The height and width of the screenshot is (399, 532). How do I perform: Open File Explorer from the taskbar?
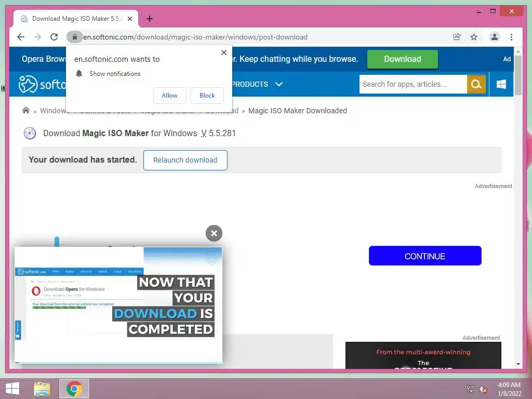click(42, 389)
